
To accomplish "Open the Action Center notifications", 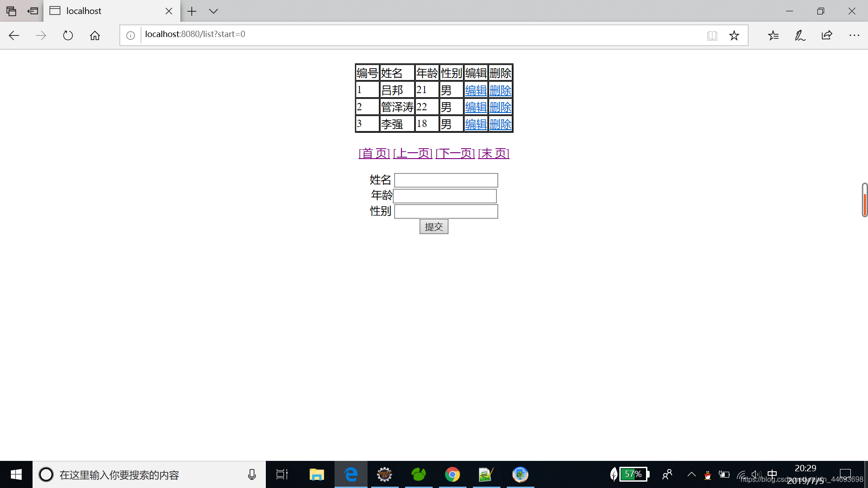I will (x=845, y=474).
